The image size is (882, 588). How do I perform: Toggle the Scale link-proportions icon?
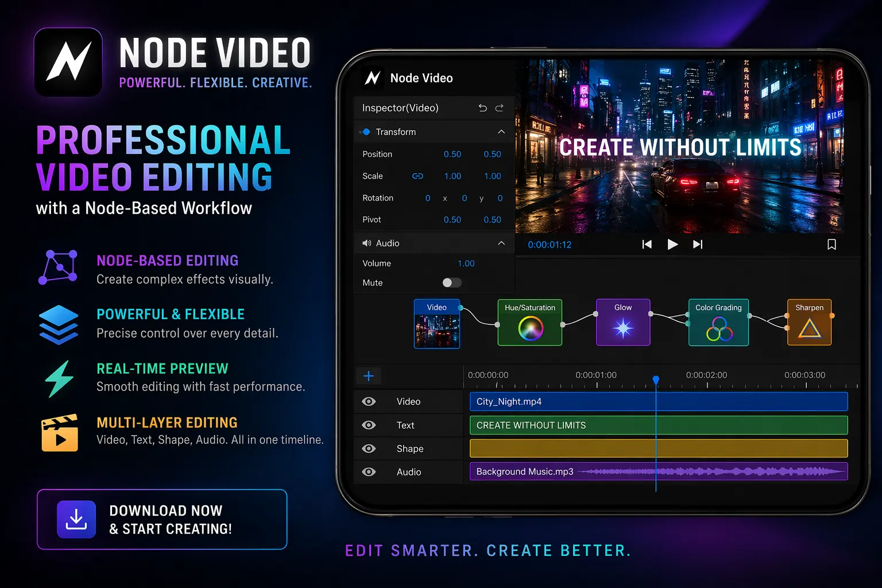[417, 176]
